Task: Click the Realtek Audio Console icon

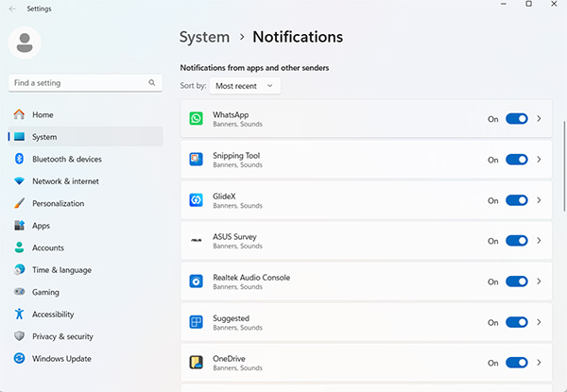Action: 196,281
